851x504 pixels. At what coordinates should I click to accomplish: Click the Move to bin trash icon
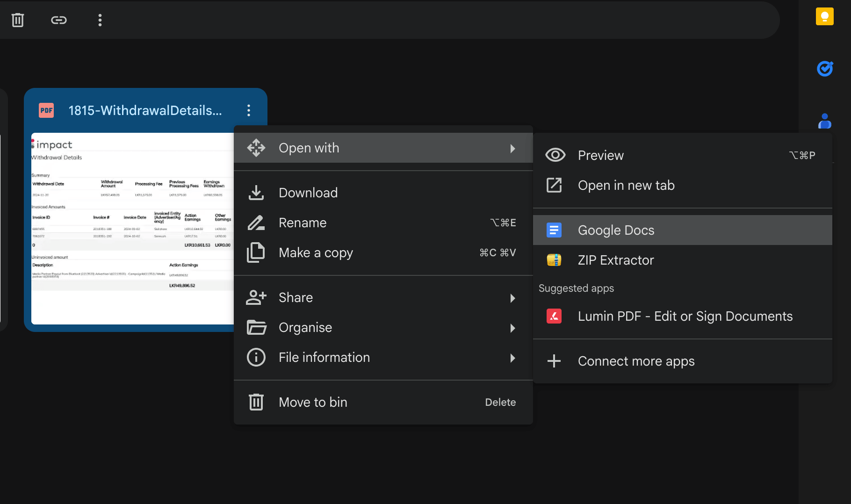[256, 402]
